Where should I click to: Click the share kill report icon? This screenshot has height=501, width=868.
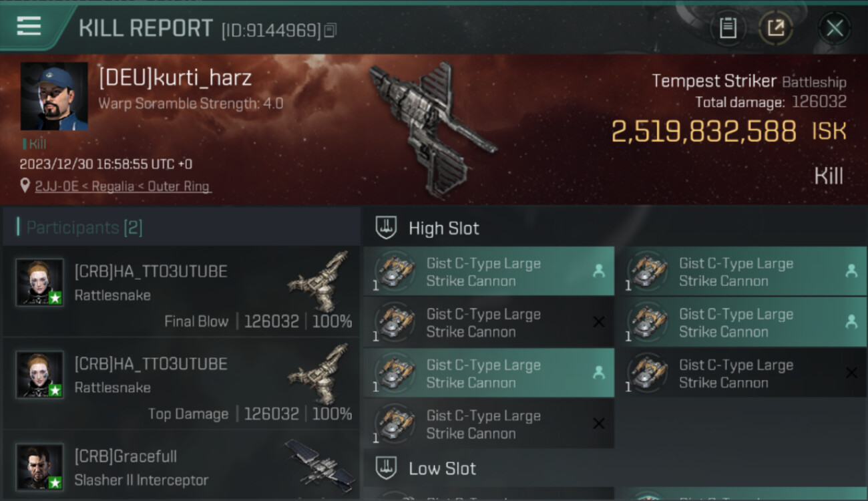776,28
